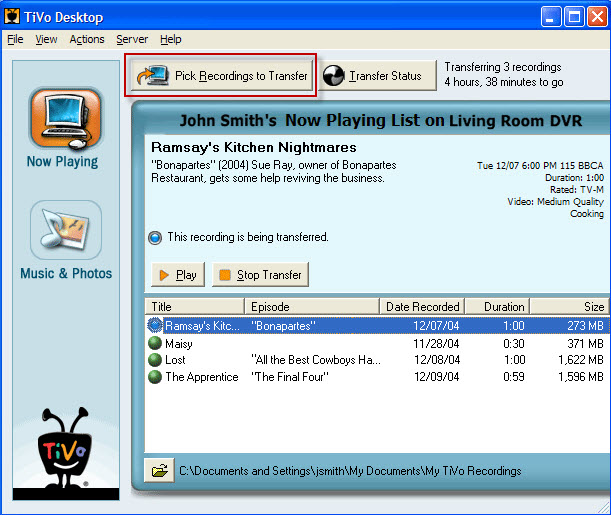The height and width of the screenshot is (515, 611).
Task: Click the blue circle beside 'This recording is being transferred'
Action: coord(155,237)
